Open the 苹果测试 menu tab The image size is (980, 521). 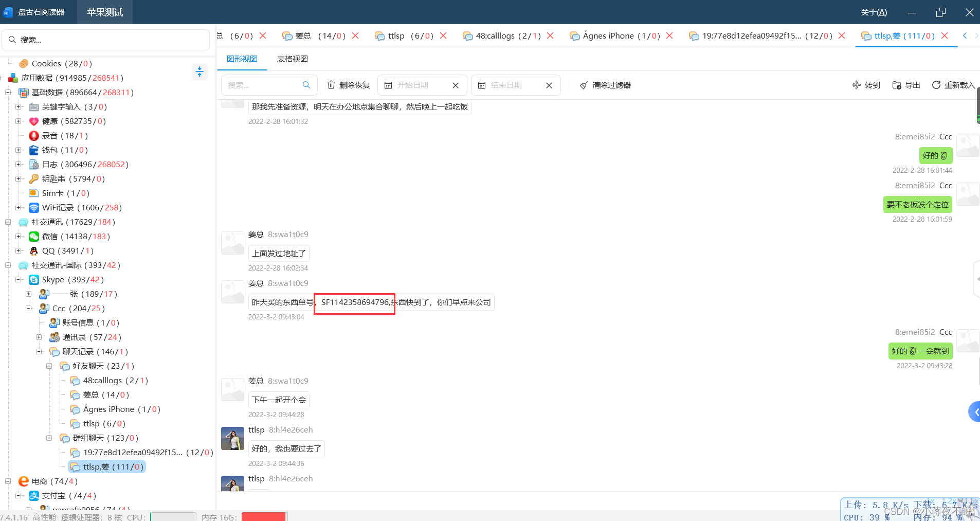(104, 11)
